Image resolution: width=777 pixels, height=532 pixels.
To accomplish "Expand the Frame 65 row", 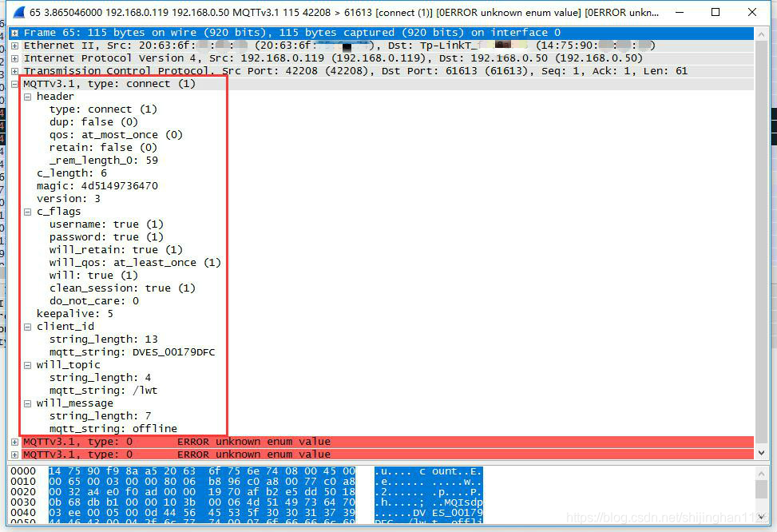I will click(x=15, y=34).
